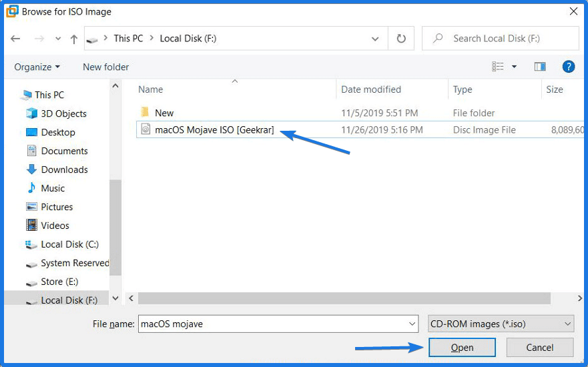Open recent locations dropdown arrow
The image size is (588, 367).
tap(58, 38)
